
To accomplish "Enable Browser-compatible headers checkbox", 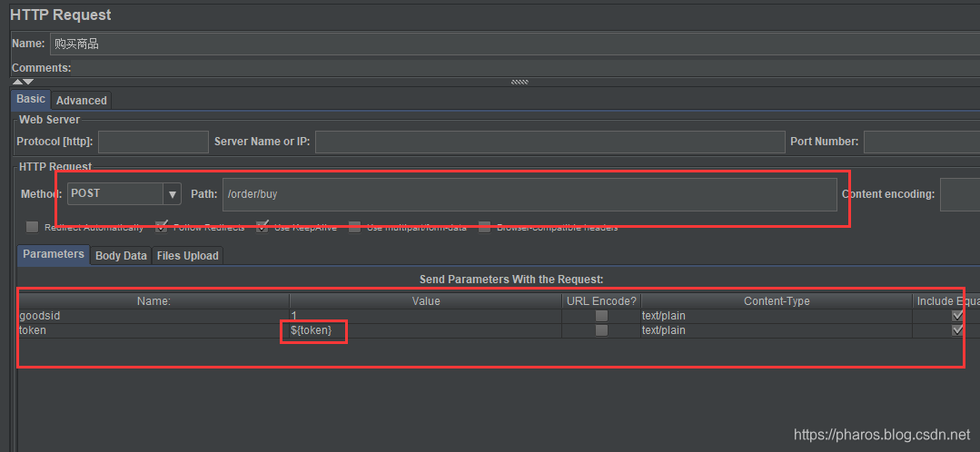I will 484,227.
